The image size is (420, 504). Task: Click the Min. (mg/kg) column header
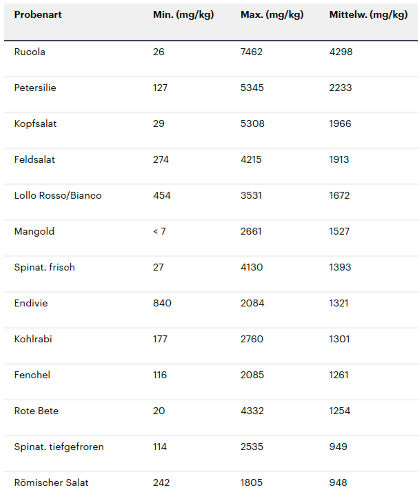point(183,15)
